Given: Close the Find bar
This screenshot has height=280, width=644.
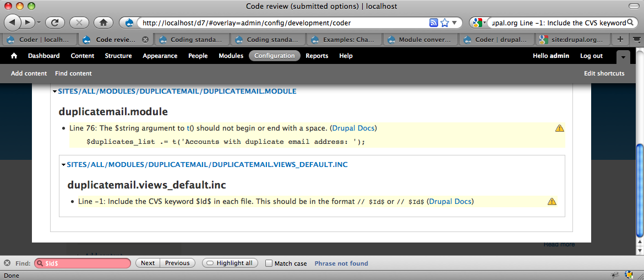Looking at the screenshot, I should click(7, 263).
